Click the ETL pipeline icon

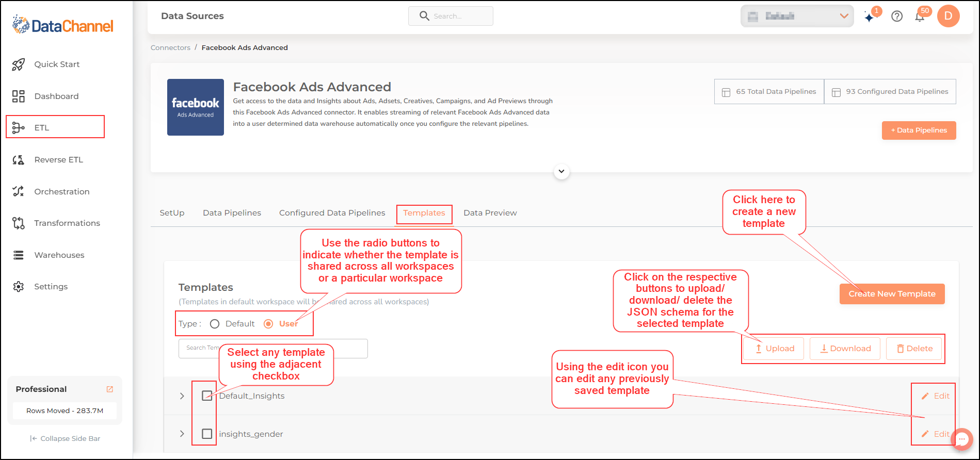19,128
